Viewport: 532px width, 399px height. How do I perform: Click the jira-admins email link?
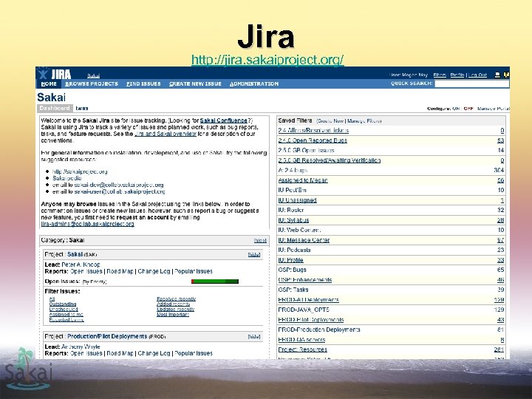pyautogui.click(x=87, y=224)
